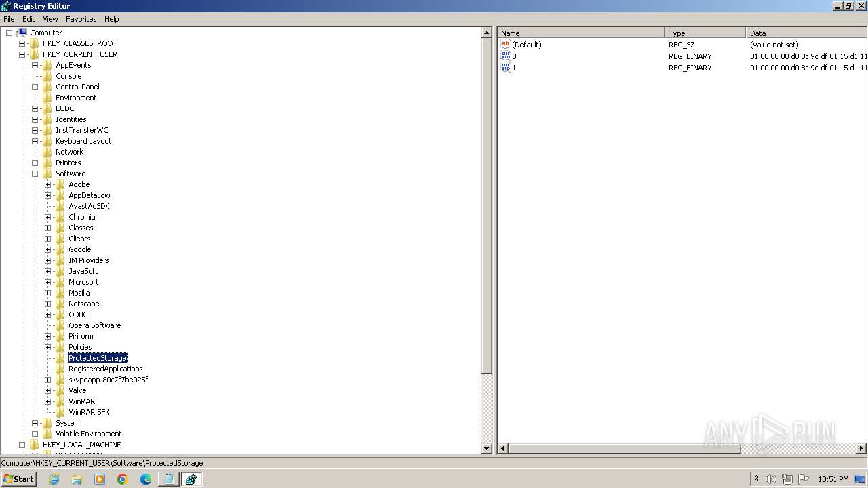868x488 pixels.
Task: Expand the Keyboard Layout key
Action: point(35,141)
